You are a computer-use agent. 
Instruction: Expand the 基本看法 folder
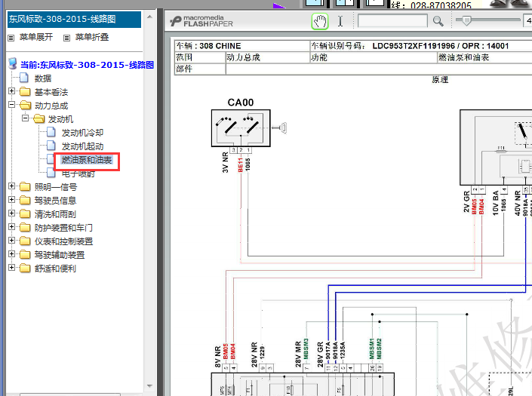[x=11, y=91]
